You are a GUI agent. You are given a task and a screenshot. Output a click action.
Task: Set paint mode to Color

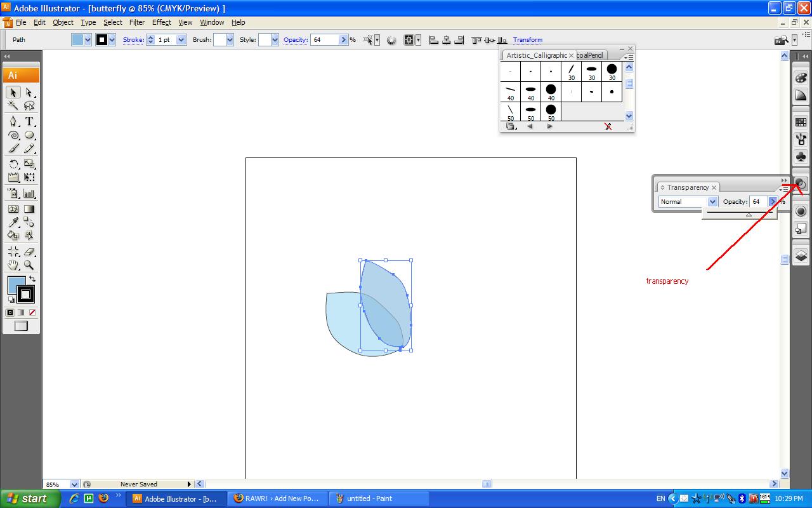pyautogui.click(x=10, y=312)
